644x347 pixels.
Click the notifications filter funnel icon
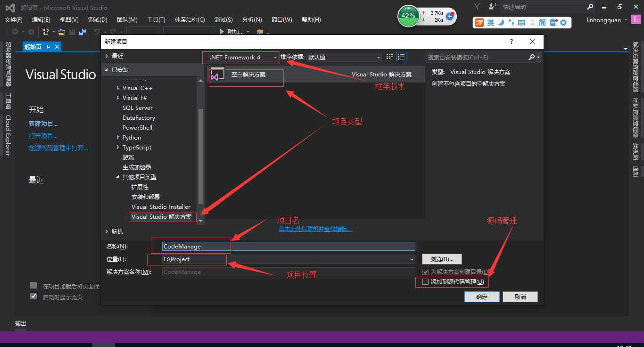(478, 7)
